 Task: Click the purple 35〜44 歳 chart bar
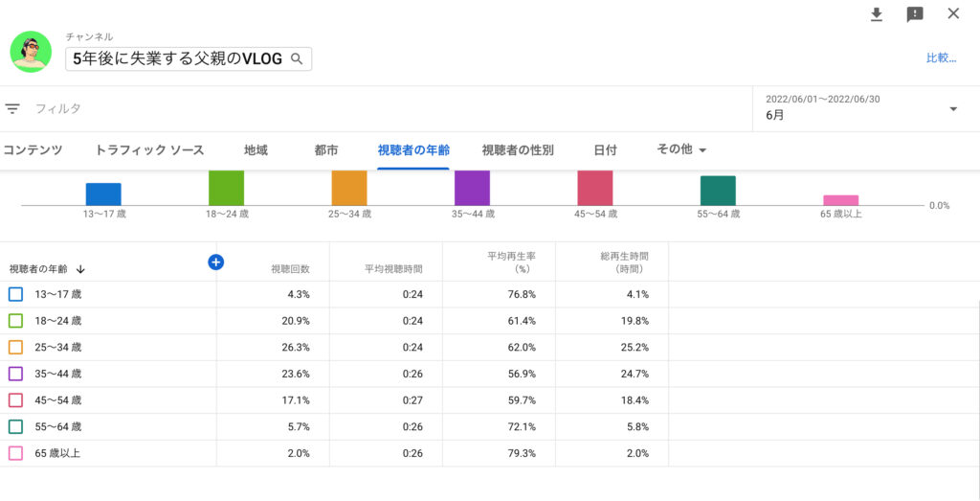coord(472,188)
